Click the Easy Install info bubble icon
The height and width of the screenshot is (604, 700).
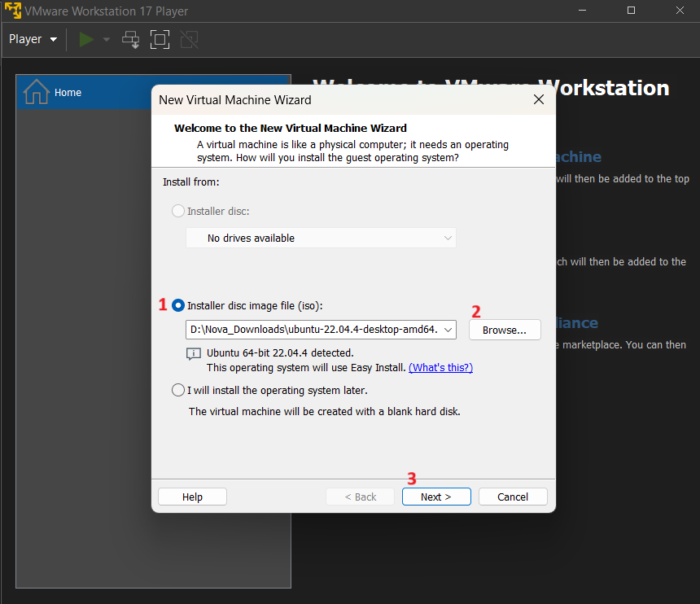(x=193, y=354)
